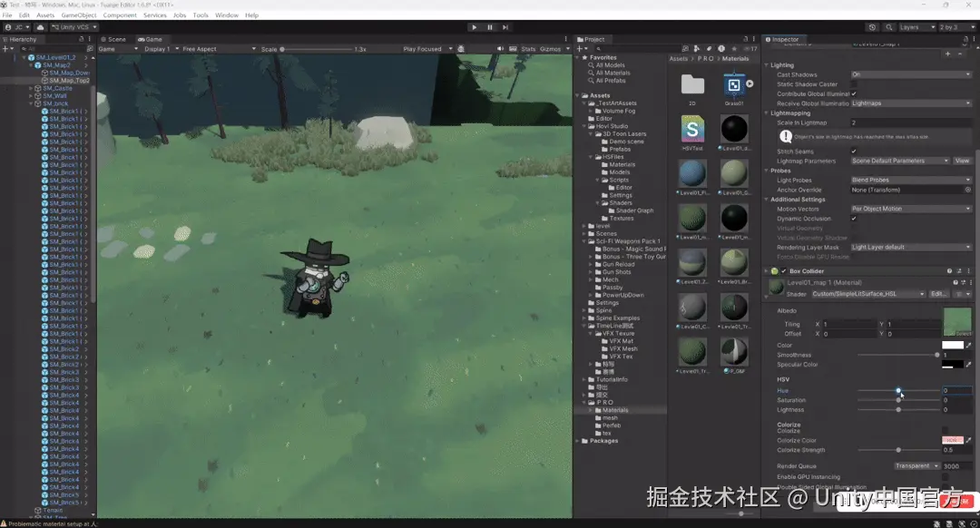Open the Undo History icon

coord(873,27)
